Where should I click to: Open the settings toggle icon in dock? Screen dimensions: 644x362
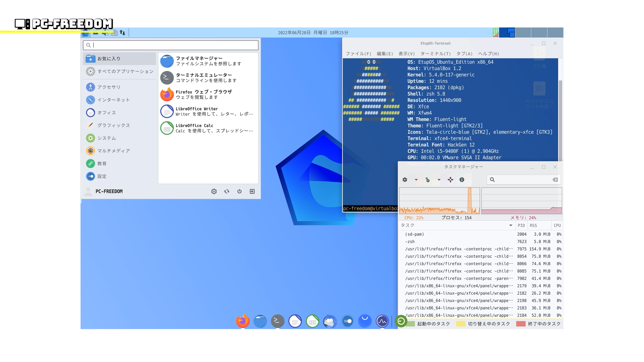(347, 321)
